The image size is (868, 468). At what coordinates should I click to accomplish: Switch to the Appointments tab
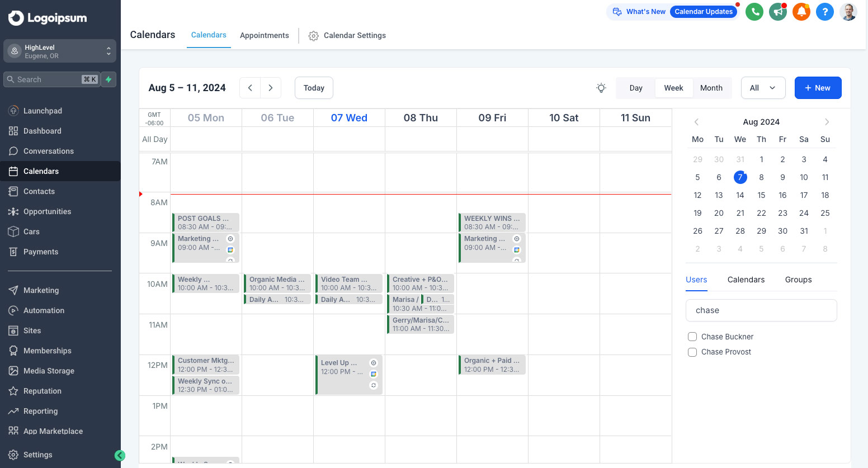coord(264,35)
